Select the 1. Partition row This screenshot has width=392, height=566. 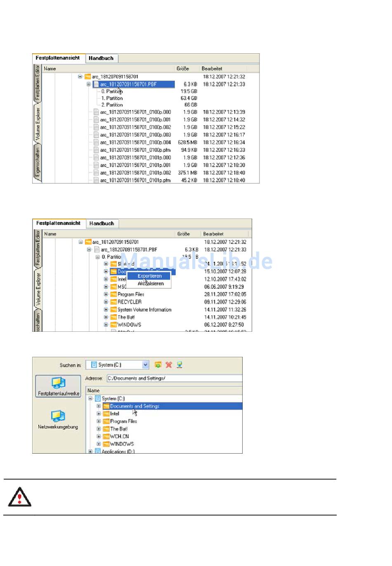(112, 98)
